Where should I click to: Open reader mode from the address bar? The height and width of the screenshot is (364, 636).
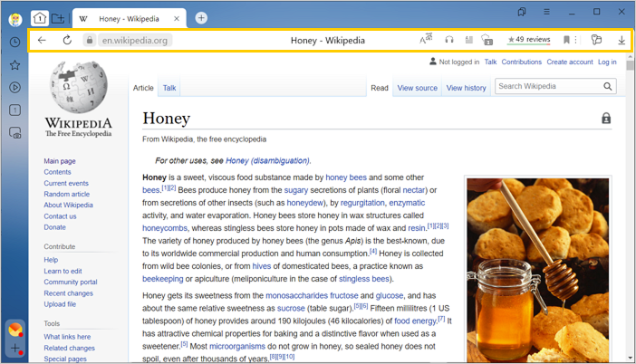pyautogui.click(x=468, y=40)
